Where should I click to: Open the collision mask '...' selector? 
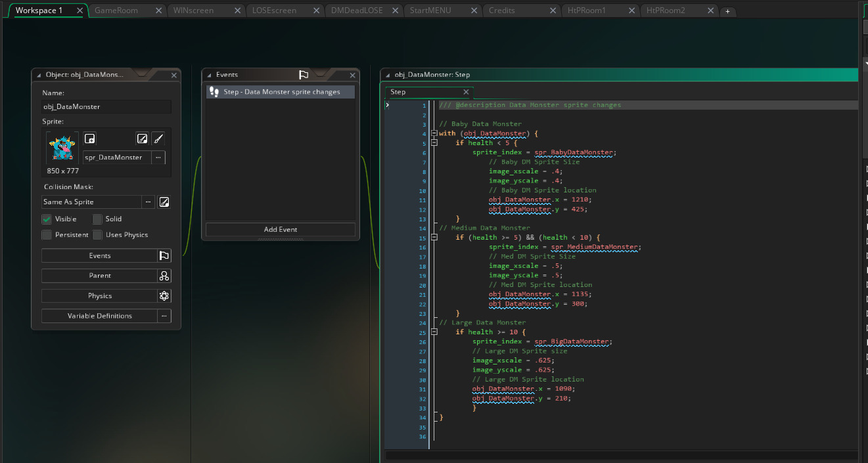(x=148, y=202)
